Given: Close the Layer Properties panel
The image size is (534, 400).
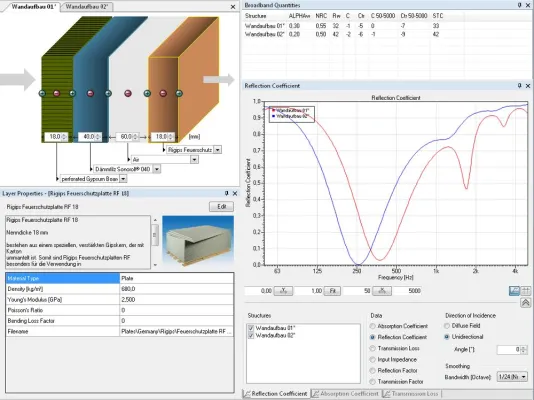Looking at the screenshot, I should pyautogui.click(x=235, y=193).
